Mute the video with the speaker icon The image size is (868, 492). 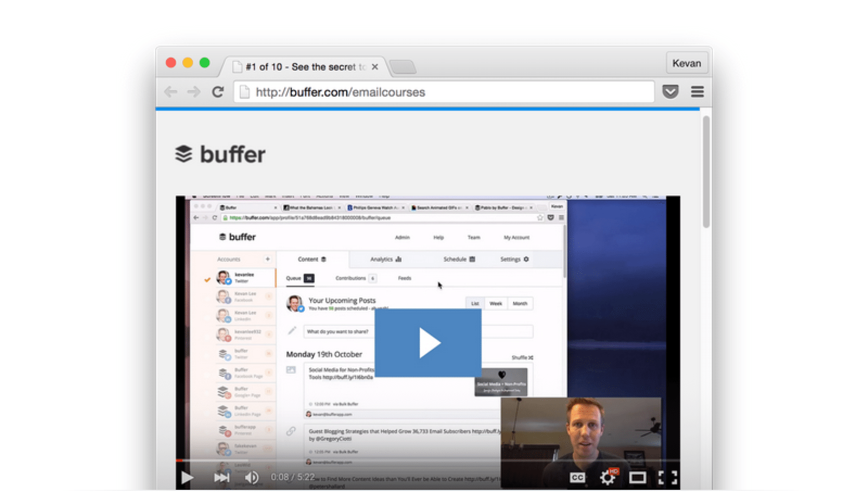pyautogui.click(x=252, y=477)
